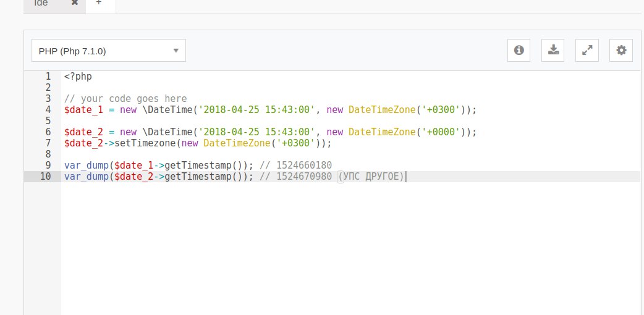Click line number 8 in gutter
644x315 pixels.
click(x=48, y=154)
